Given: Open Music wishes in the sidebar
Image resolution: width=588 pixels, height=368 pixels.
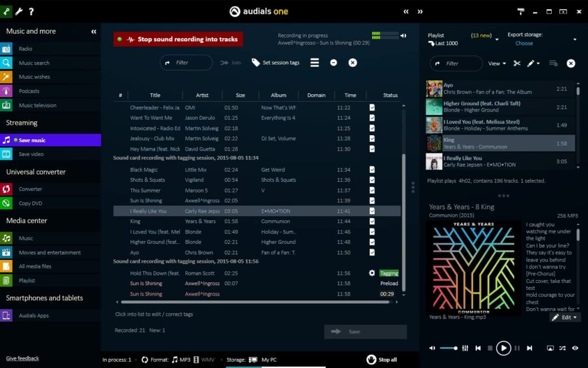Looking at the screenshot, I should point(34,77).
